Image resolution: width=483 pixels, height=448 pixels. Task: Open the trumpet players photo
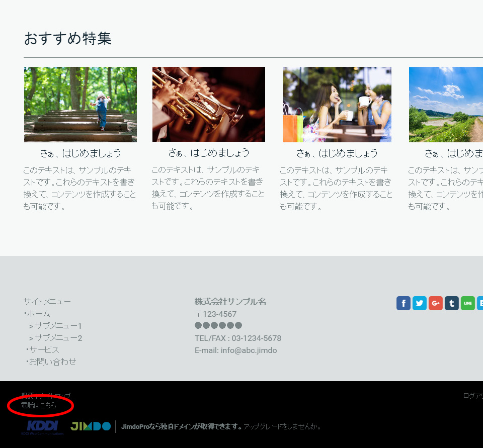coord(208,105)
